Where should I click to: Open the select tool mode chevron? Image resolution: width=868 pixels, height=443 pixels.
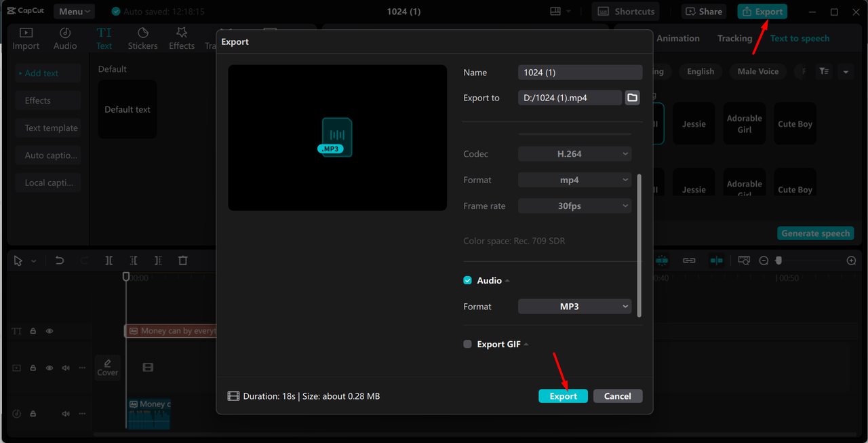tap(33, 261)
